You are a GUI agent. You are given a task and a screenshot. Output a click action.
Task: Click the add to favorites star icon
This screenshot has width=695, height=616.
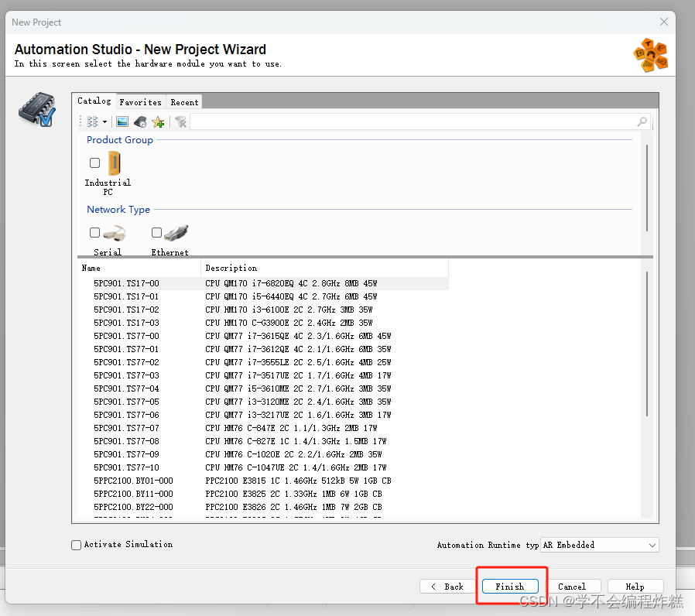click(x=158, y=121)
